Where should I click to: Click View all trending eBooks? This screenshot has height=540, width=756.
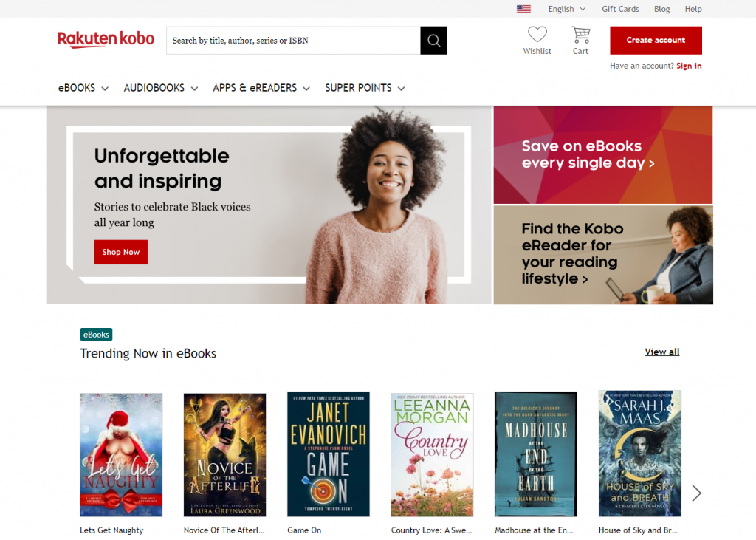(x=662, y=352)
